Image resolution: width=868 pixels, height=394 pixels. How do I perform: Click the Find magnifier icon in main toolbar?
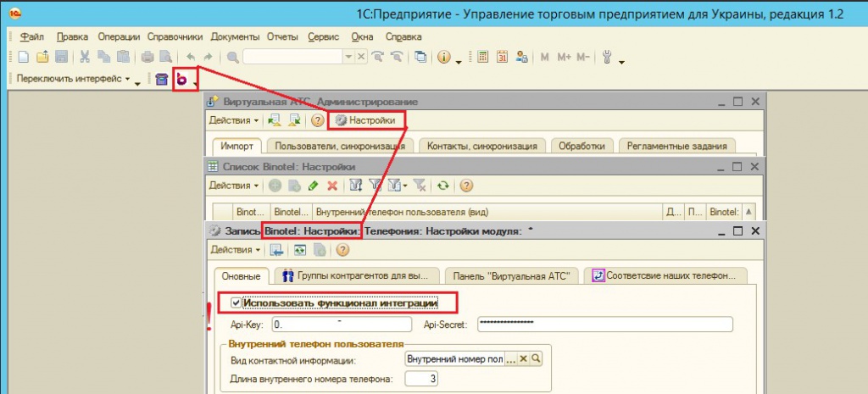tap(233, 57)
